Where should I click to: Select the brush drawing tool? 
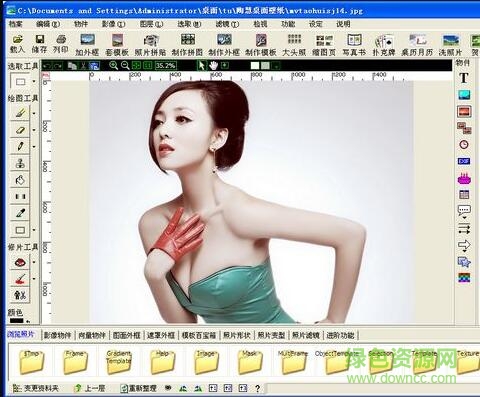click(x=20, y=113)
